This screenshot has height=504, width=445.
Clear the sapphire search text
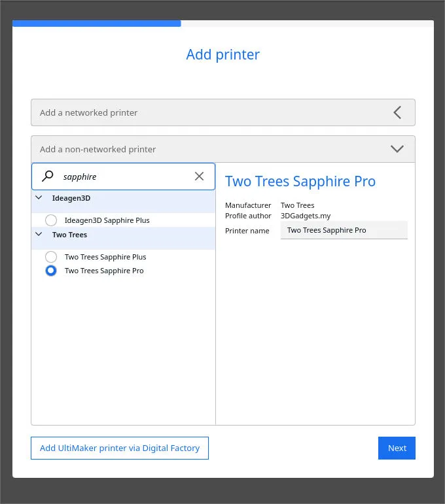click(x=199, y=176)
